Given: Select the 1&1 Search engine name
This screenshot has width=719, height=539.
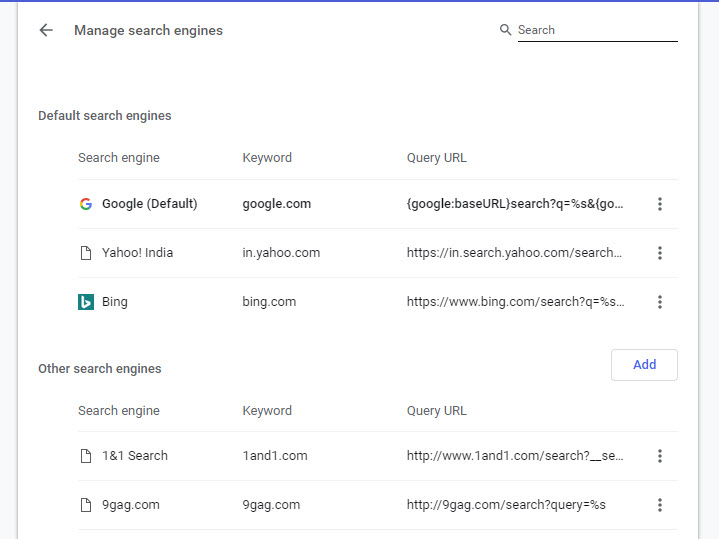Looking at the screenshot, I should tap(135, 456).
